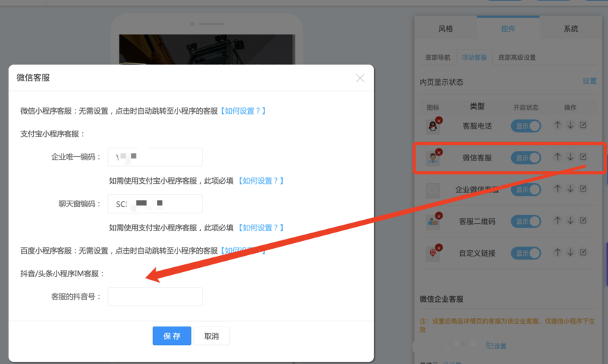Open the 浮动客服 sub-tab
608x364 pixels.
(474, 57)
